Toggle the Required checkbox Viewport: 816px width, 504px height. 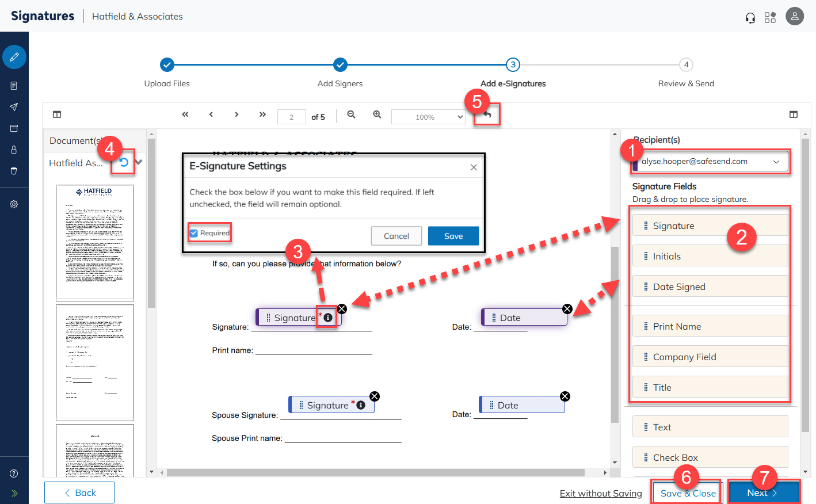click(194, 233)
